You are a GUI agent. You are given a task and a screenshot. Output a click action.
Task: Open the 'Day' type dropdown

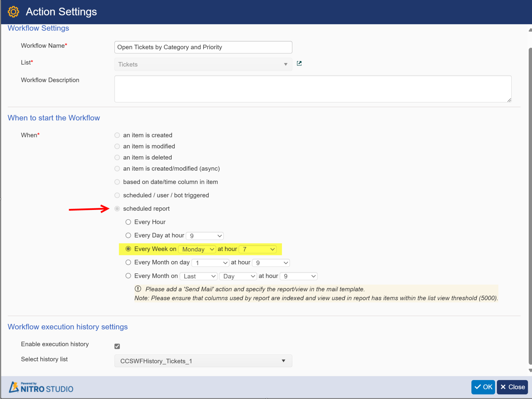[x=238, y=276]
